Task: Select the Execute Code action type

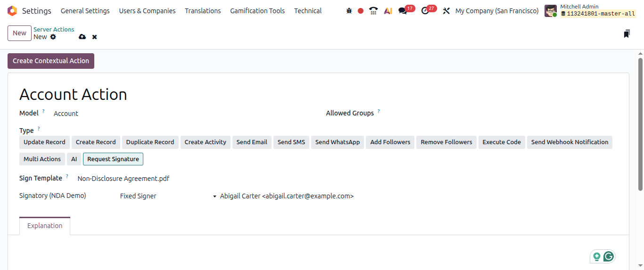Action: [x=502, y=142]
